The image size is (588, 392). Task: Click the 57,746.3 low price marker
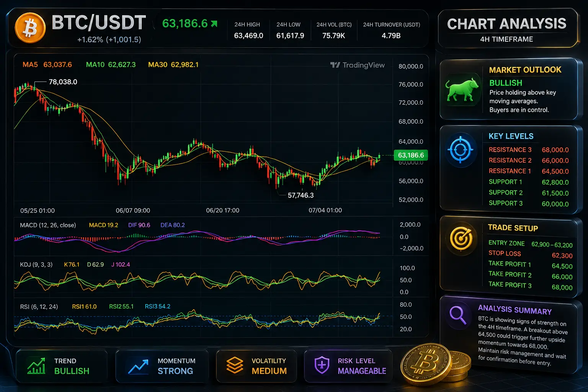point(301,195)
